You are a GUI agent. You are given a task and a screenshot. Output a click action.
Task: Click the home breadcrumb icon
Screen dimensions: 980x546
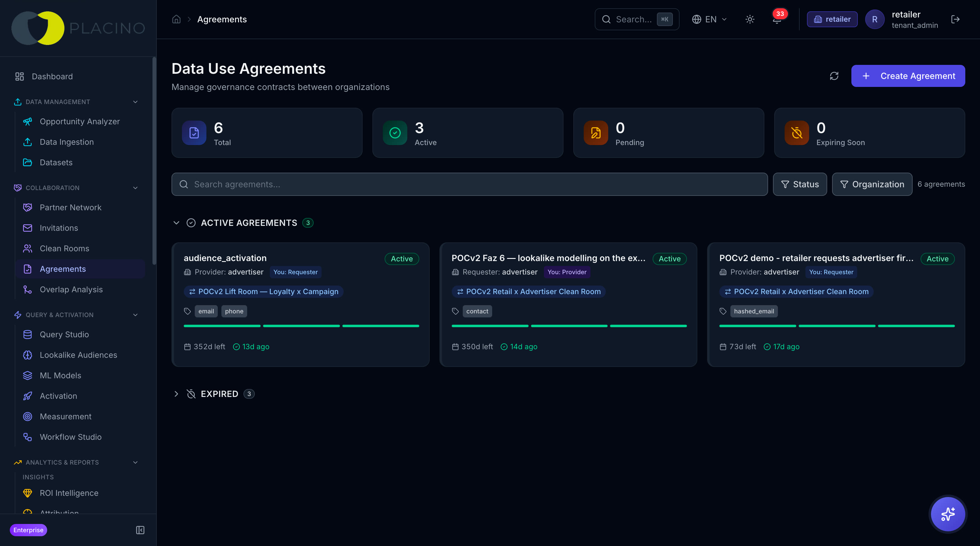pyautogui.click(x=176, y=19)
